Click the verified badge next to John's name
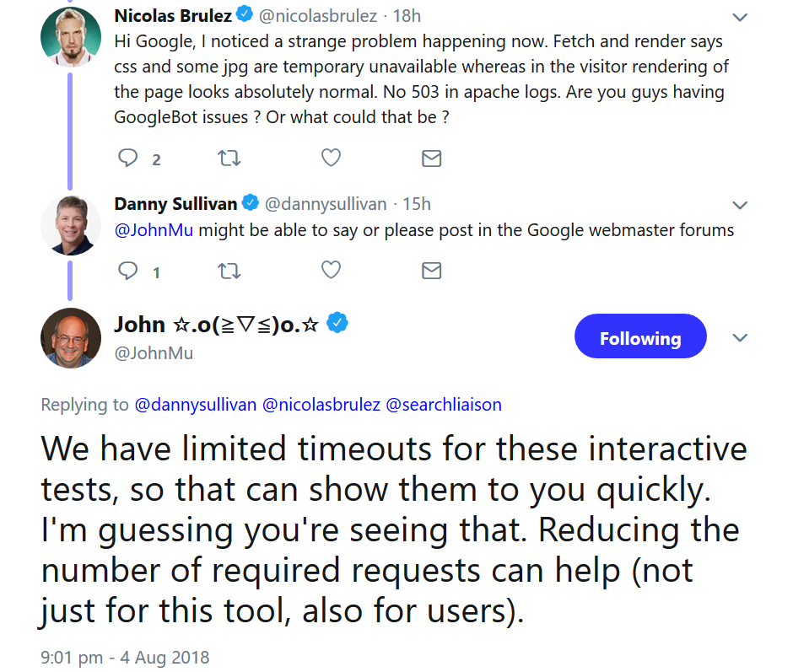 337,322
